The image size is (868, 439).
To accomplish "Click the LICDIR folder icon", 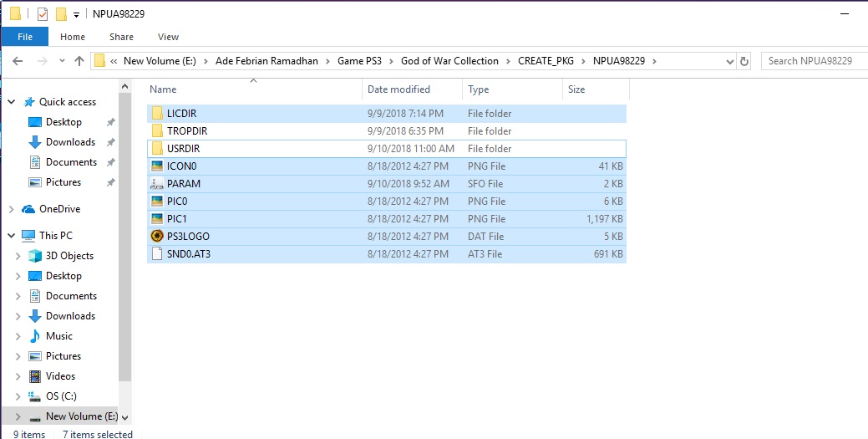I will pyautogui.click(x=157, y=113).
